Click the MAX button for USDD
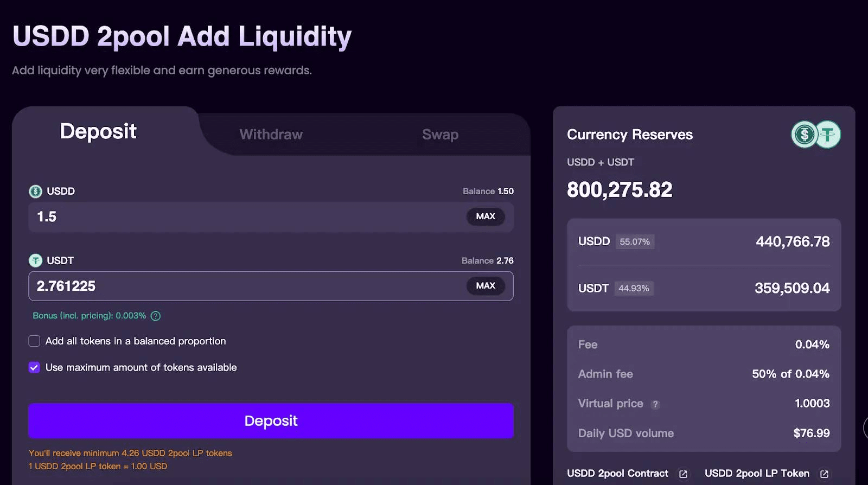The height and width of the screenshot is (485, 868). coord(486,216)
